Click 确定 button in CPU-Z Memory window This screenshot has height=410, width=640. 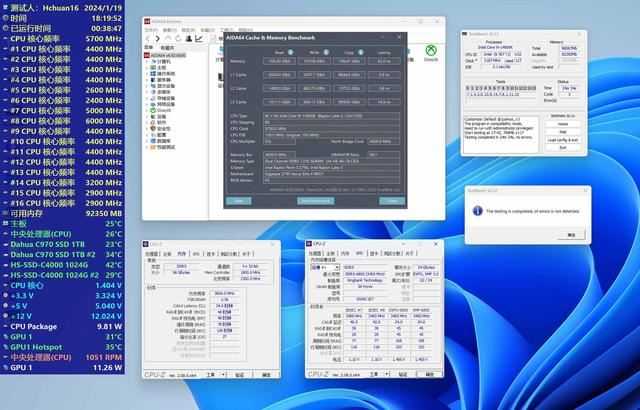pos(266,375)
